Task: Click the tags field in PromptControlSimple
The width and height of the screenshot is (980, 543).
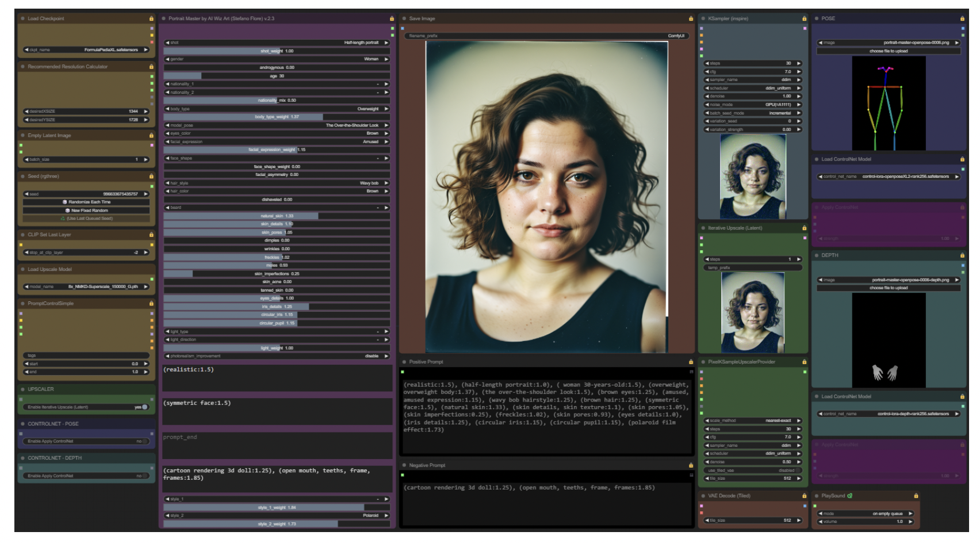Action: (x=86, y=355)
